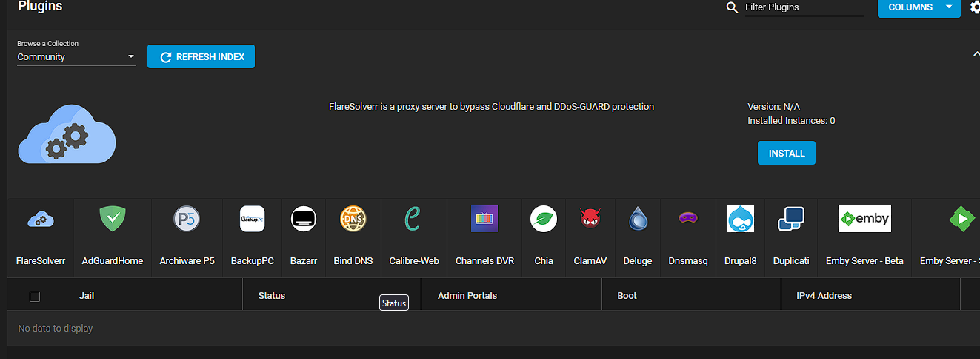Choose the Channels DVR plugin icon

484,219
